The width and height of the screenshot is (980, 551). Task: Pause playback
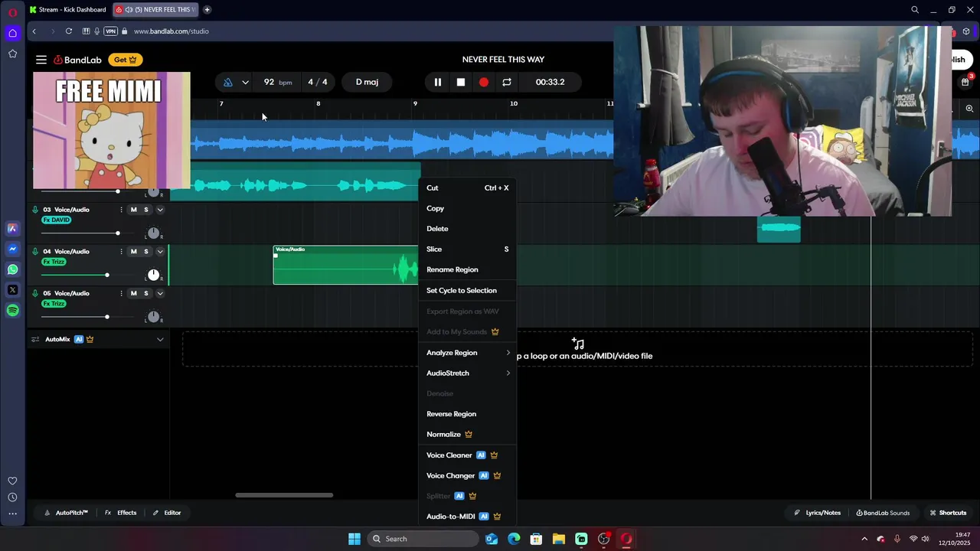point(438,82)
